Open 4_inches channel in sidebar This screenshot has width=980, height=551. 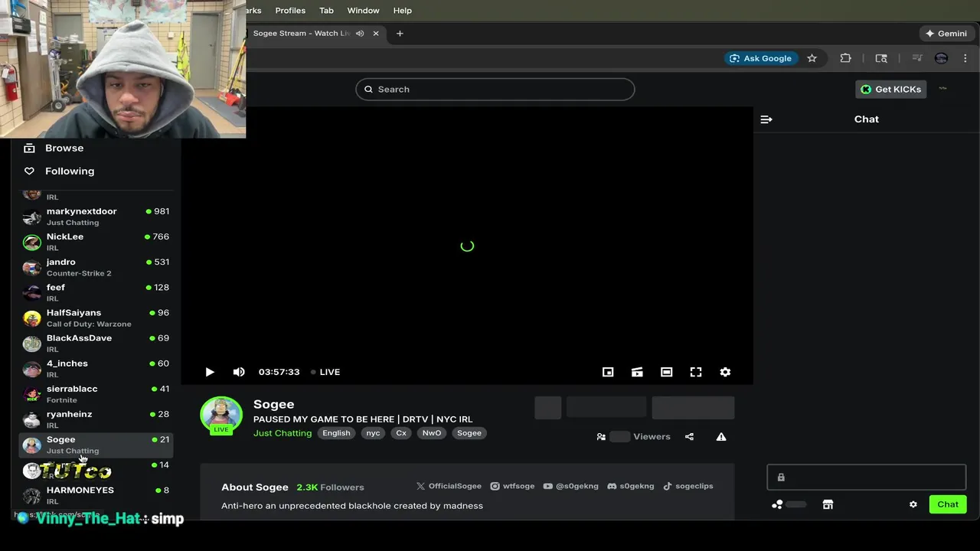(x=96, y=368)
